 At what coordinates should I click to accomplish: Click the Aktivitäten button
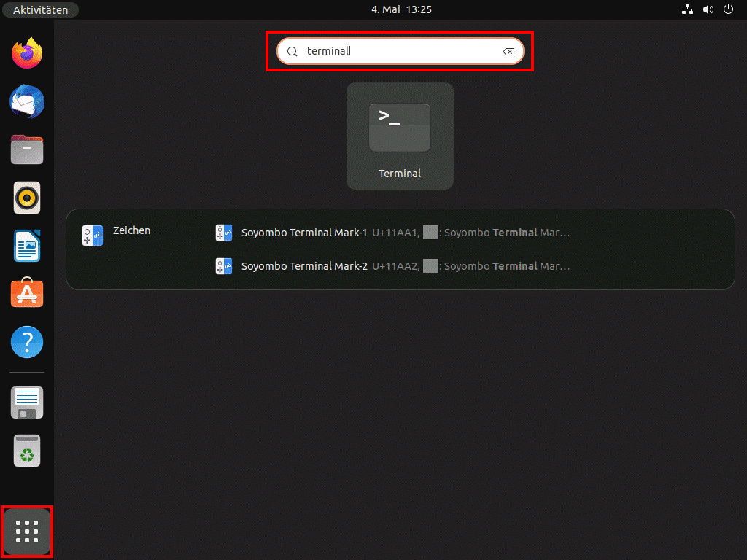[41, 9]
